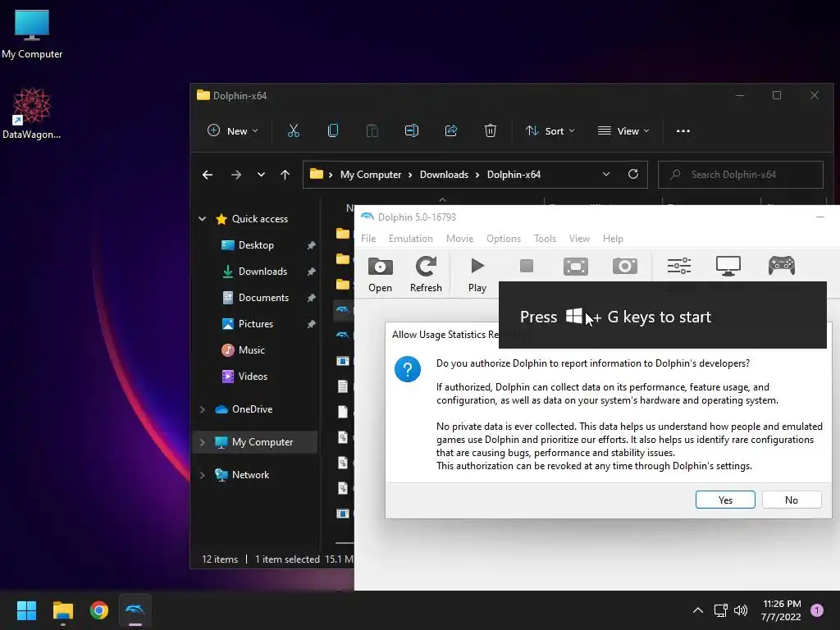Click the Play button in Dolphin toolbar

click(x=477, y=266)
